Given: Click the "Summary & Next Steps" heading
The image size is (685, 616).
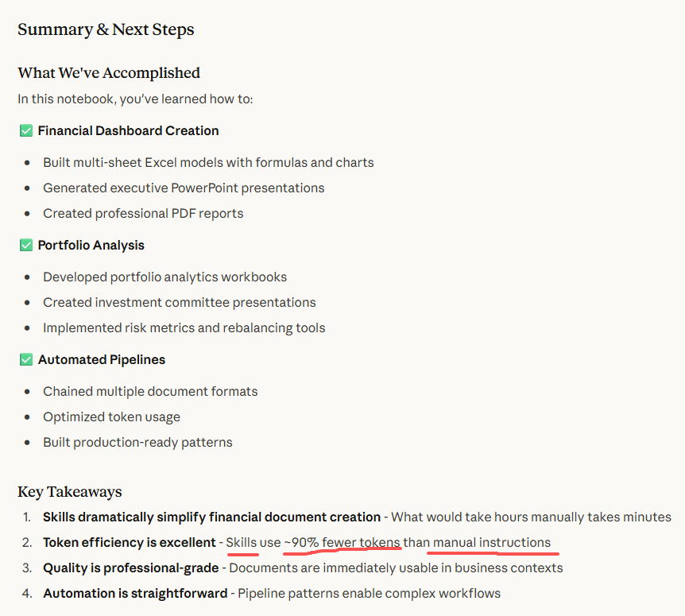Looking at the screenshot, I should (x=106, y=30).
